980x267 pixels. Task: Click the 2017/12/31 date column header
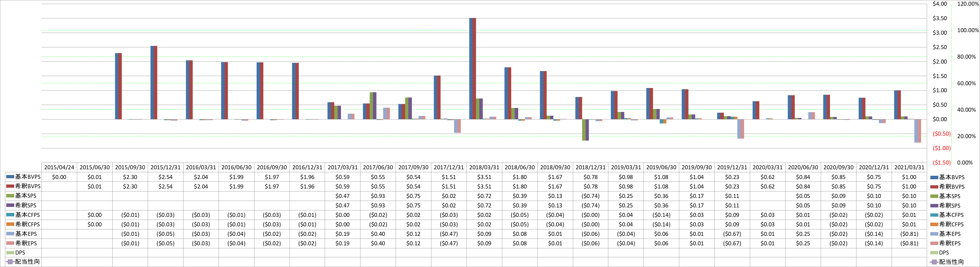coord(449,167)
